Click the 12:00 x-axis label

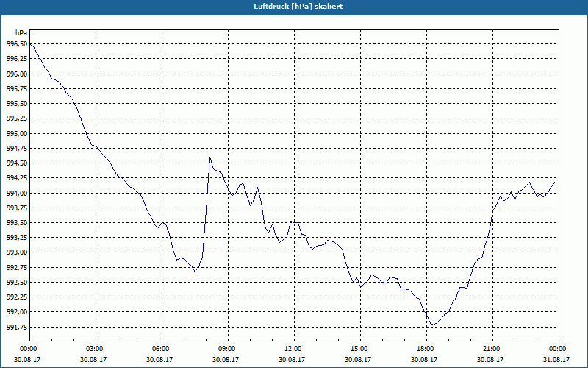pos(294,349)
